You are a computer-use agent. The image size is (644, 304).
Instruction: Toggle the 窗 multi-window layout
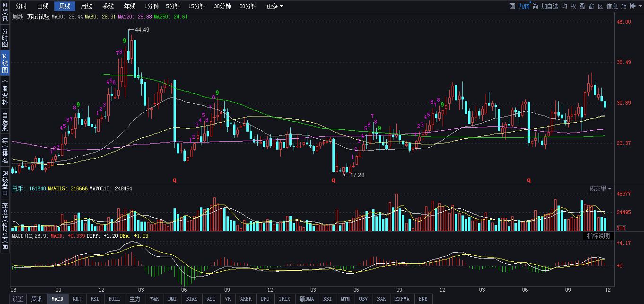pyautogui.click(x=592, y=6)
